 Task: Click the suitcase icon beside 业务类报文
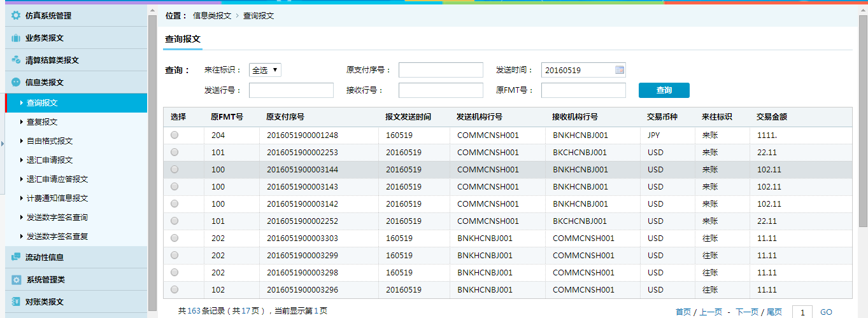[x=16, y=38]
